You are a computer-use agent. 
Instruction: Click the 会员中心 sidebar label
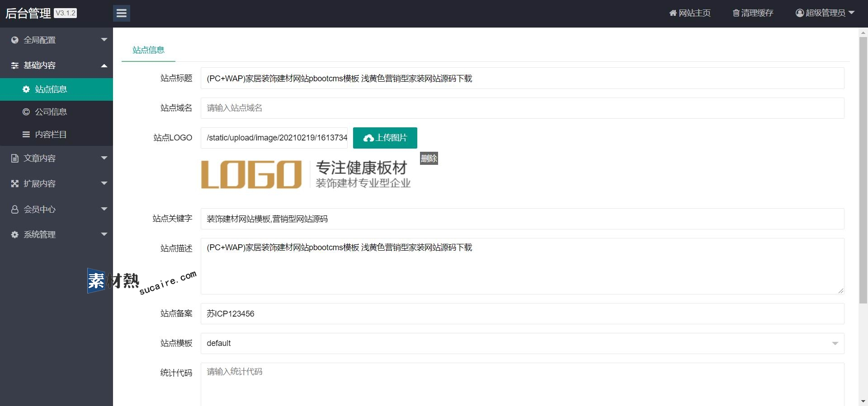(x=40, y=209)
